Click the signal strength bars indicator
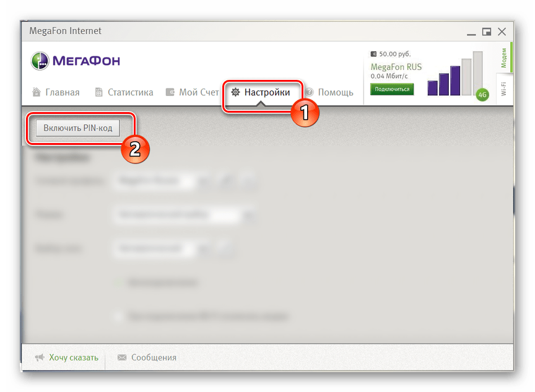Viewport: 535px width, 392px height. [455, 73]
